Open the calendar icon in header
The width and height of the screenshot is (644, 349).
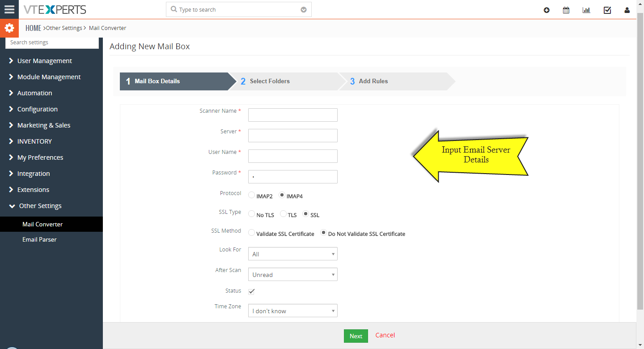(x=566, y=10)
